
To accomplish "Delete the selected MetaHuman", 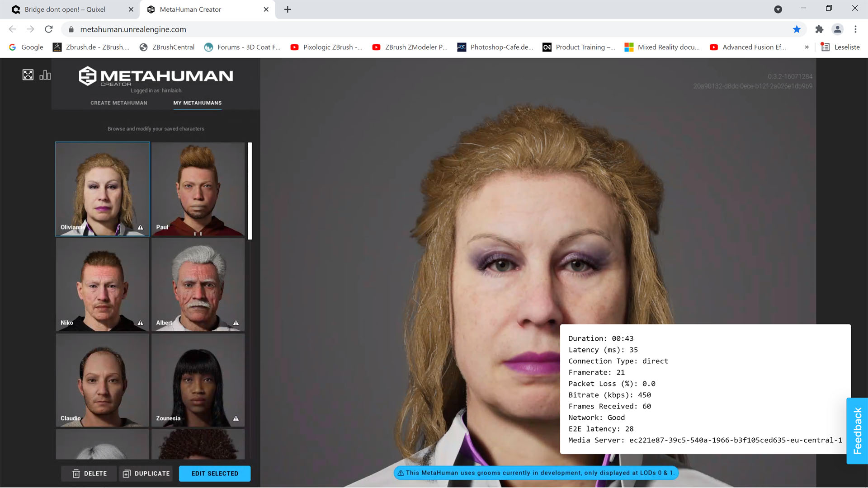I will (x=90, y=474).
